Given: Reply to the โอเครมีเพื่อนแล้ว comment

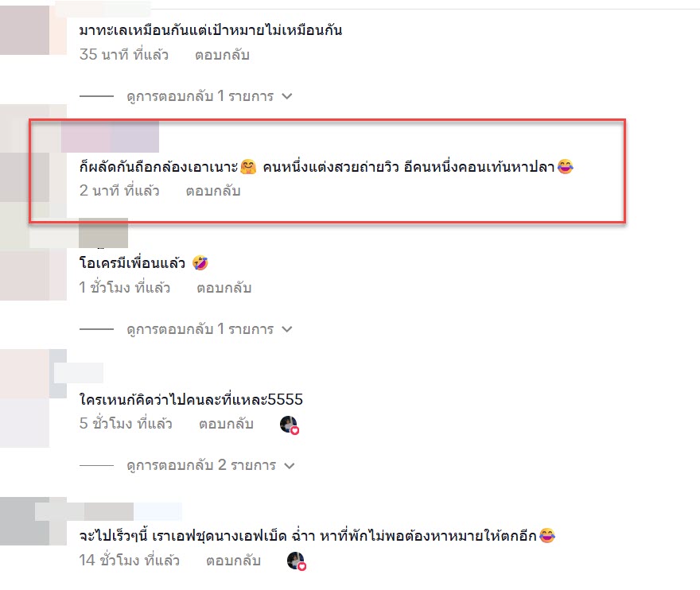Looking at the screenshot, I should pos(224,288).
